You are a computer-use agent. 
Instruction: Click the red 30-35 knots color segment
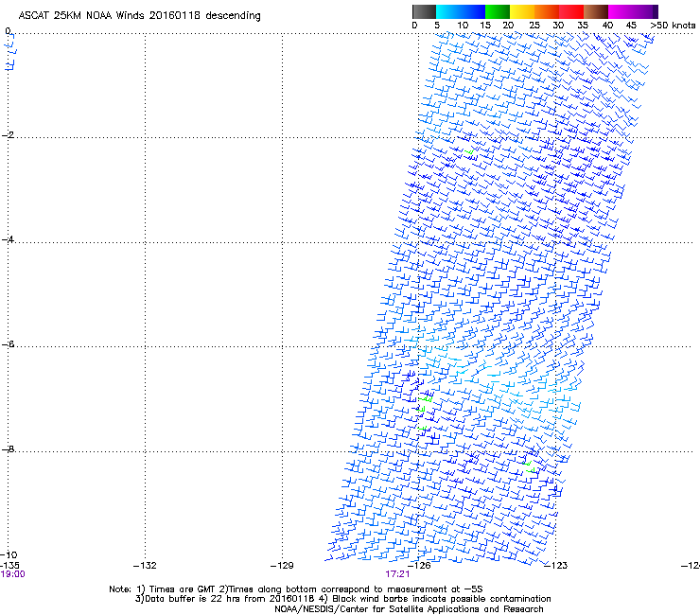tap(571, 11)
